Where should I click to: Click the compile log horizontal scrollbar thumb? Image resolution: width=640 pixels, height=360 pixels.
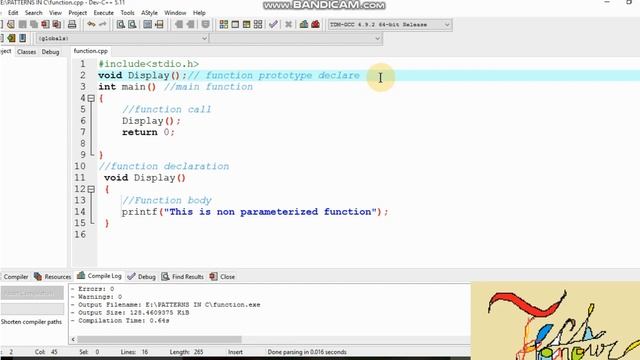(x=159, y=339)
